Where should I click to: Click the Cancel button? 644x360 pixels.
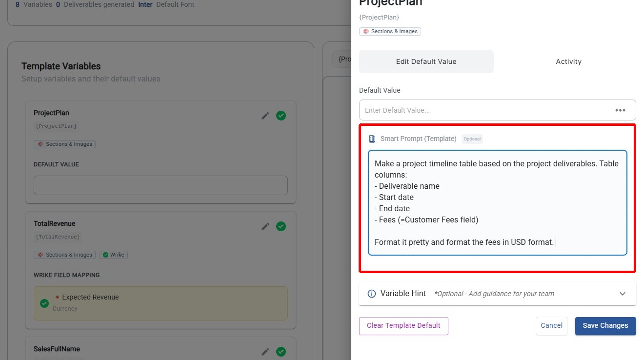551,326
